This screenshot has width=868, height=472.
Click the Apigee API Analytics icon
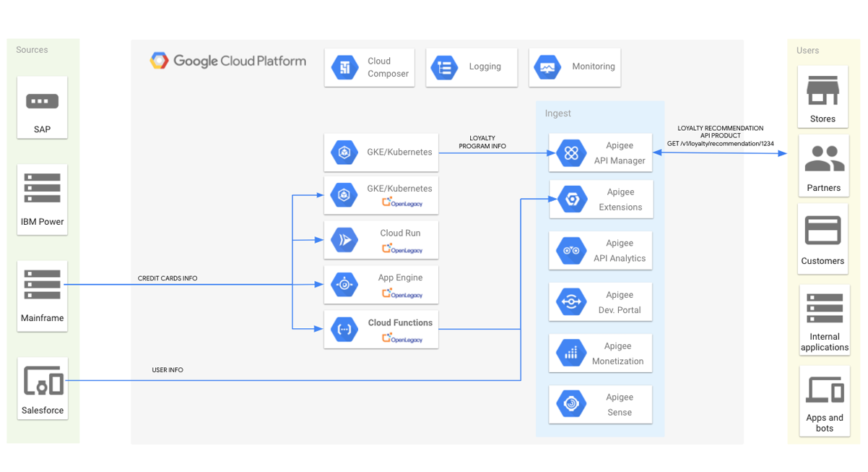(571, 251)
